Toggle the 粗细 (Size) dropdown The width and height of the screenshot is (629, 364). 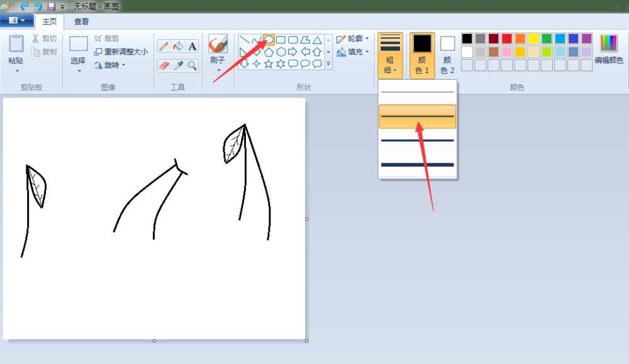(x=390, y=55)
